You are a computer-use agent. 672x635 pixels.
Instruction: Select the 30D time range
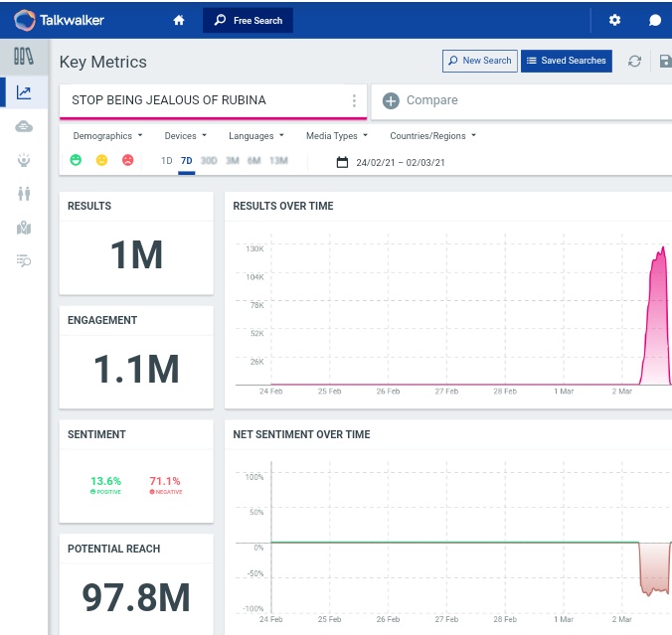point(209,161)
